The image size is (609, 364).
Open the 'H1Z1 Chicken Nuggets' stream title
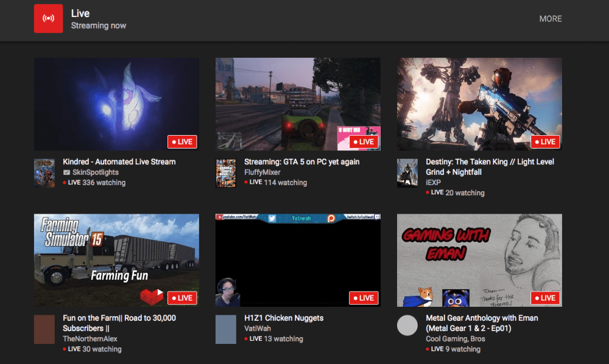pyautogui.click(x=283, y=318)
